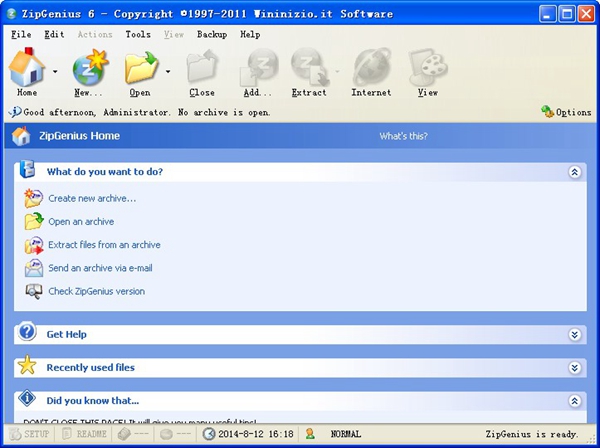Click the SETUP status bar icon

15,434
